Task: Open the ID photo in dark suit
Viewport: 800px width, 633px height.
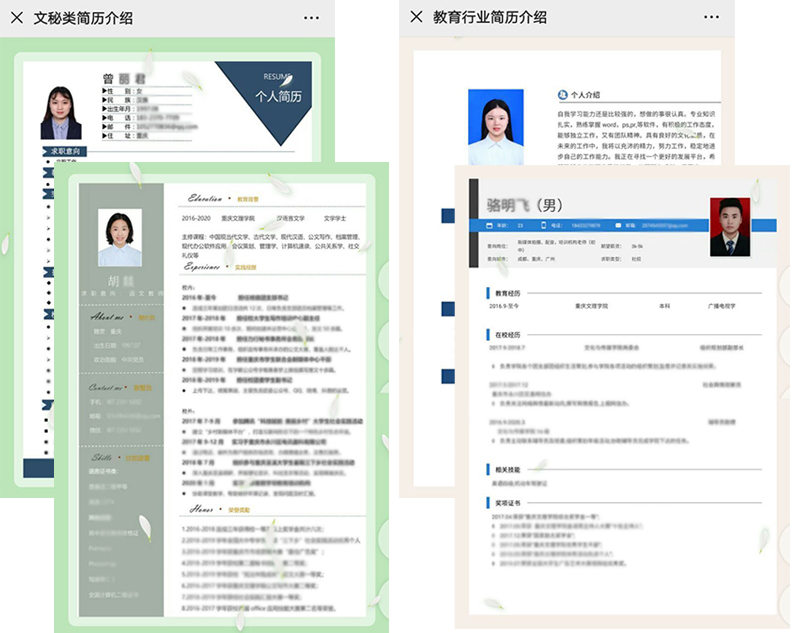Action: (61, 112)
